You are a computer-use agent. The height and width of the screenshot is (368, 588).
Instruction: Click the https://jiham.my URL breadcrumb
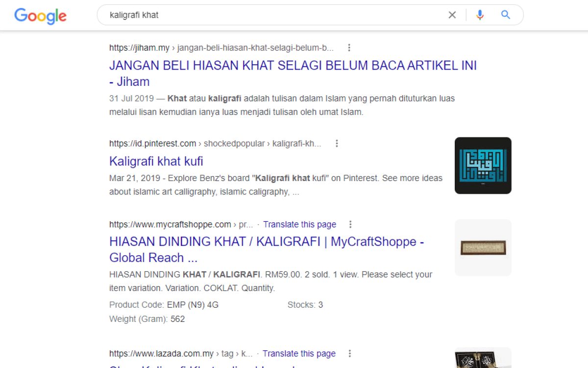pos(221,48)
